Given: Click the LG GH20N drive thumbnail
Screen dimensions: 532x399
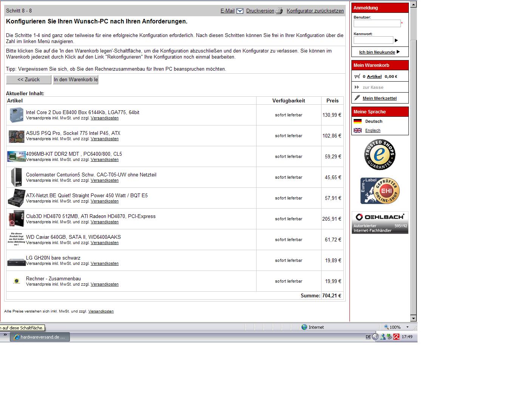Looking at the screenshot, I should 17,262.
